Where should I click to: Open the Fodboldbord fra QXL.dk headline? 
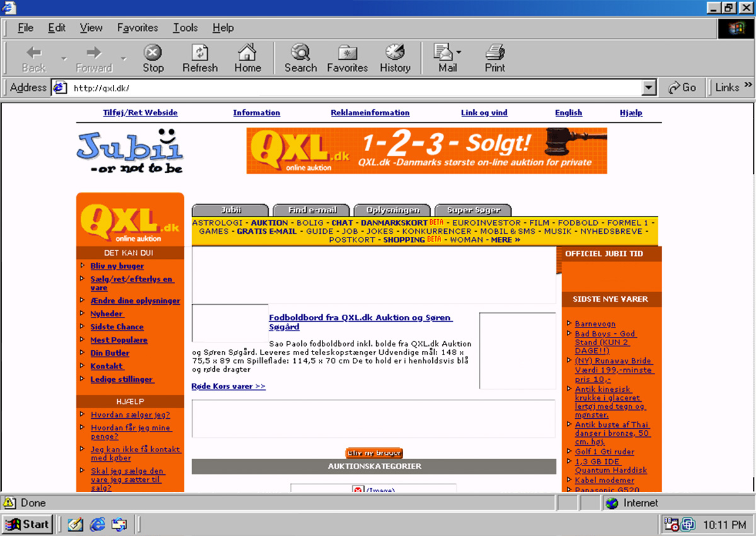[360, 322]
